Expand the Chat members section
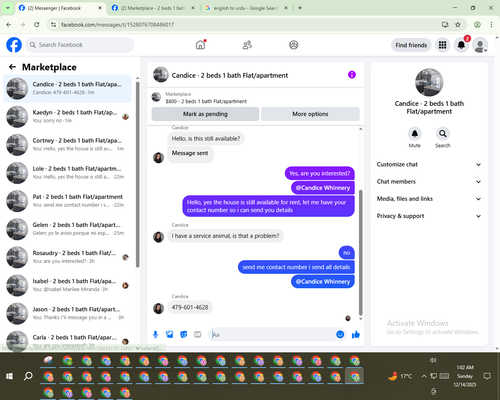The width and height of the screenshot is (500, 400). (x=429, y=182)
